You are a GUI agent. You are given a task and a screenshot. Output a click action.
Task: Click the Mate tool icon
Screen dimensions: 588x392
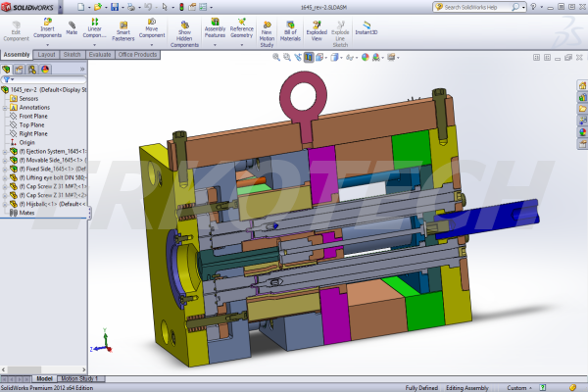point(72,27)
